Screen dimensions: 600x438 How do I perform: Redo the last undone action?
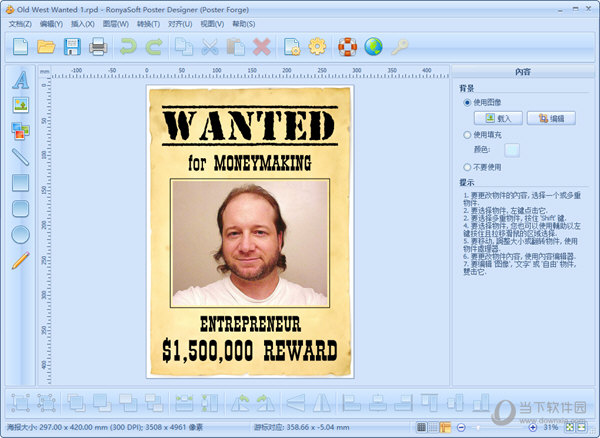154,47
